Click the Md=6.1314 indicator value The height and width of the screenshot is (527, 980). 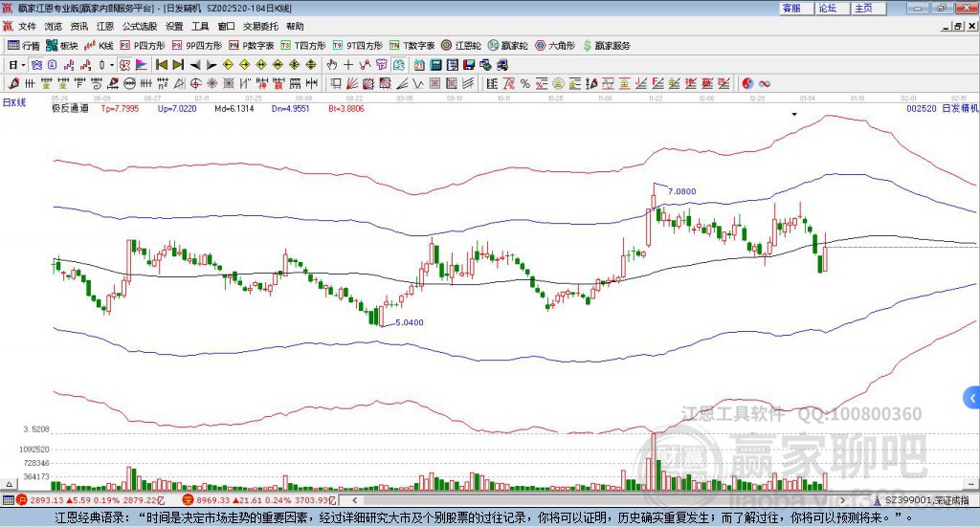[234, 108]
